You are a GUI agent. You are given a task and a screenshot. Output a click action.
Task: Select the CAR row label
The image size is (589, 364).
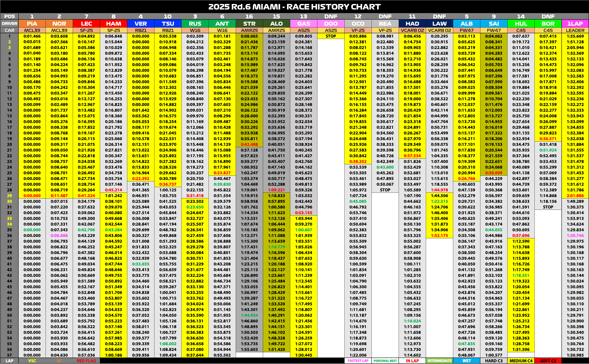pos(9,30)
